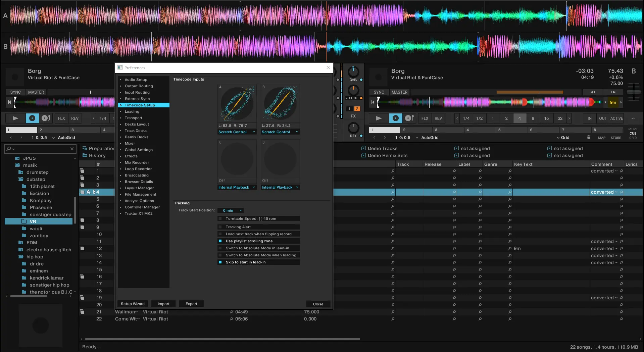Click Deck B skip-to-start icon
The width and height of the screenshot is (644, 352).
pos(373,102)
